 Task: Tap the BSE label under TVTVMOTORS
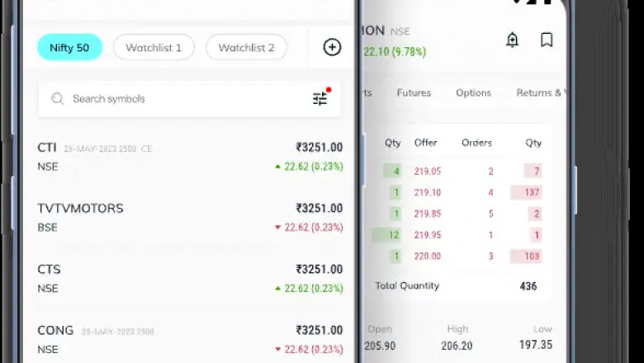coord(47,228)
